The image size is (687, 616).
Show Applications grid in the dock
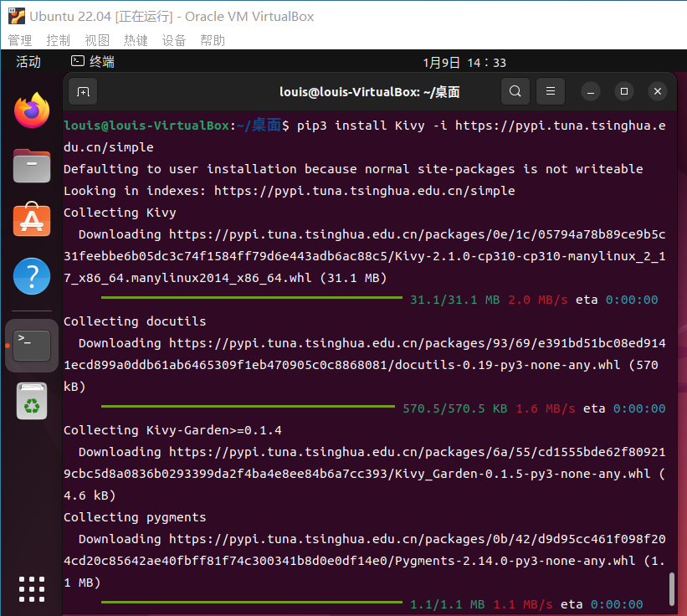pos(32,589)
